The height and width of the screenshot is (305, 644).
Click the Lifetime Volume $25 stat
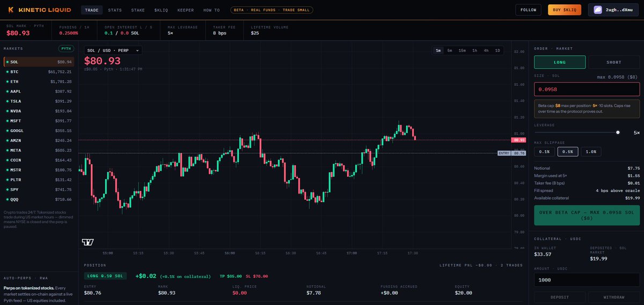point(269,30)
